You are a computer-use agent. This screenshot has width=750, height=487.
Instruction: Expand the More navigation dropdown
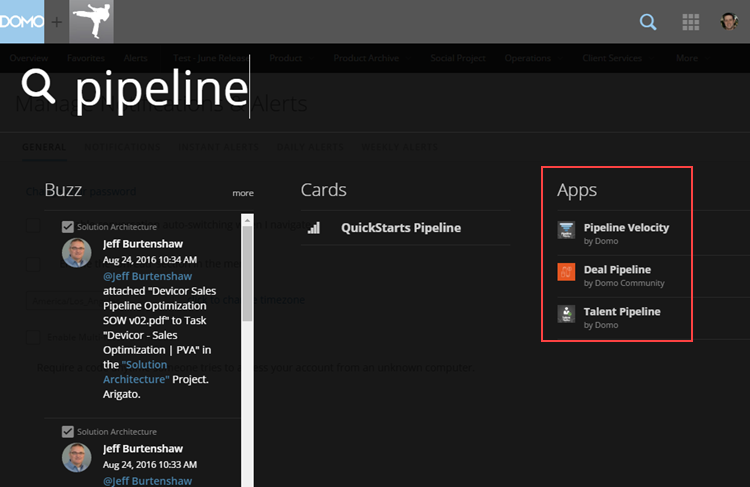(692, 58)
